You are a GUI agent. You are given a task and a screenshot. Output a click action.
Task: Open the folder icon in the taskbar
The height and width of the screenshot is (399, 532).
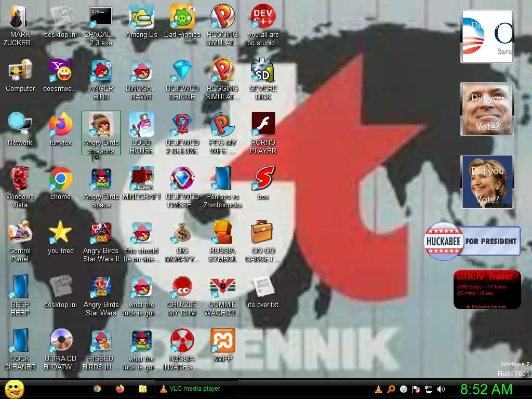point(142,389)
